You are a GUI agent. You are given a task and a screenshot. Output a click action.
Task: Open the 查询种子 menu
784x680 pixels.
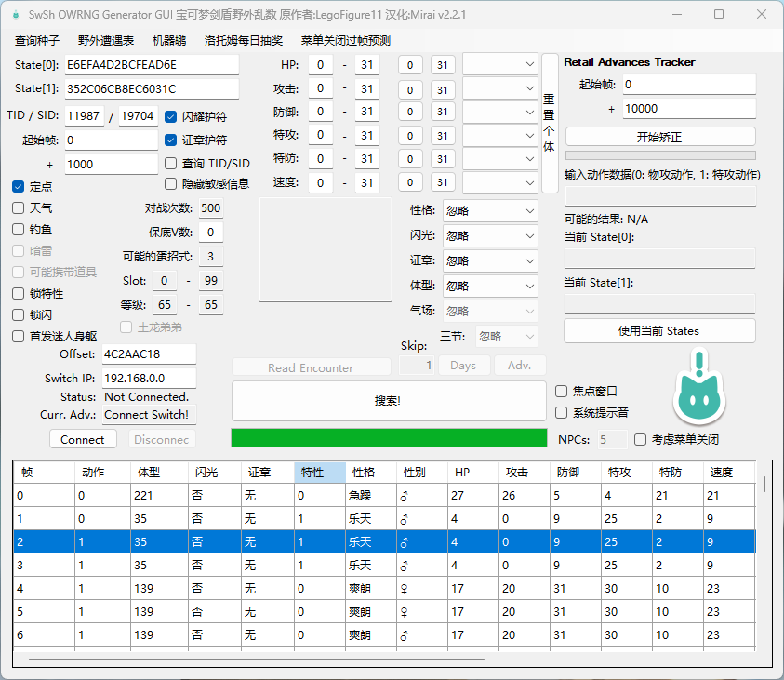click(x=37, y=41)
